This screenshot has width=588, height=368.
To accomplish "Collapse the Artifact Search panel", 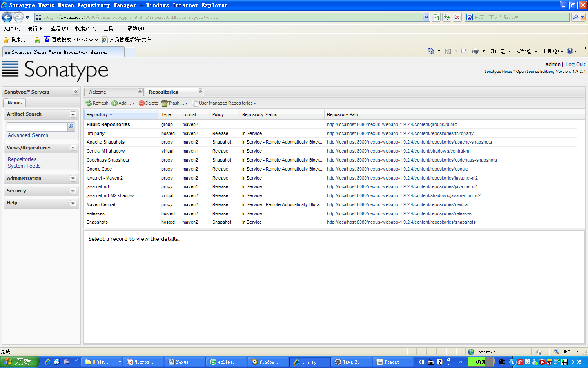I will pyautogui.click(x=73, y=114).
